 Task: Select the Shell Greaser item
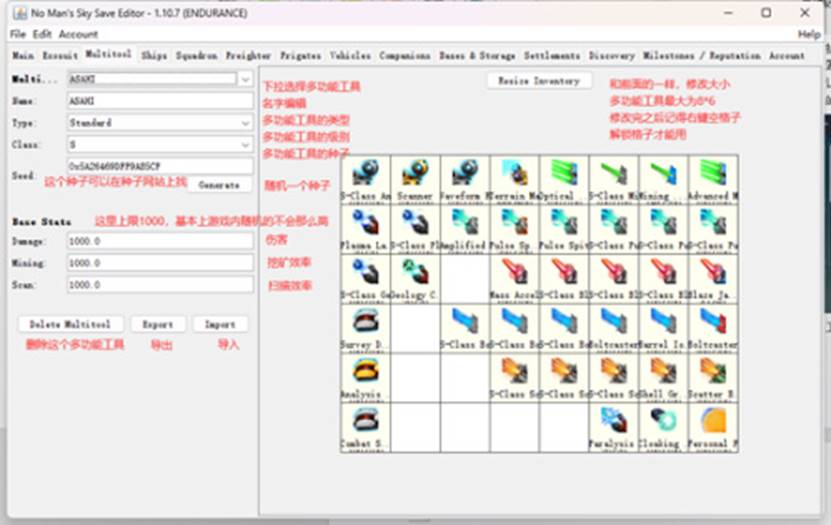pos(663,378)
